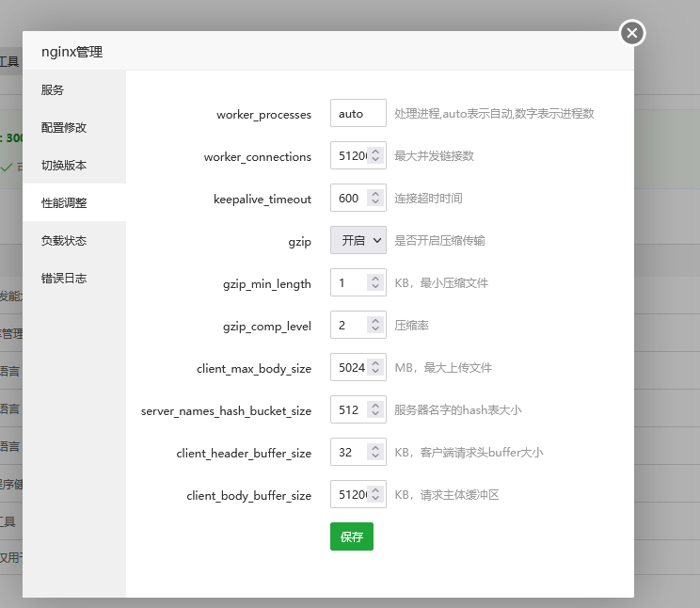
Task: Click the worker_processes label
Action: [263, 115]
